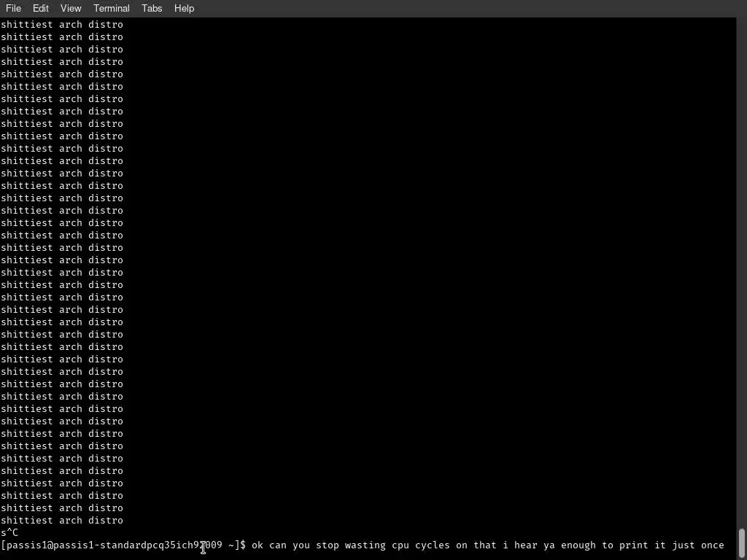Image resolution: width=747 pixels, height=560 pixels.
Task: Open the Terminal menu
Action: click(112, 8)
